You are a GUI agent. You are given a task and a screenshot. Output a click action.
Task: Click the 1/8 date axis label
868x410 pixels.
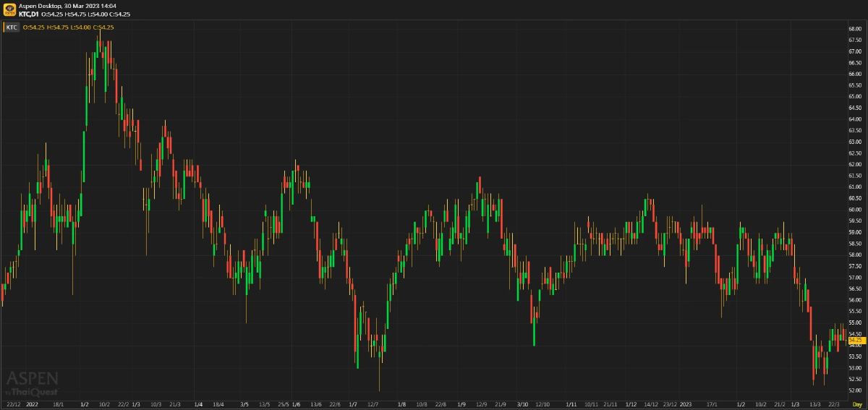tap(401, 405)
